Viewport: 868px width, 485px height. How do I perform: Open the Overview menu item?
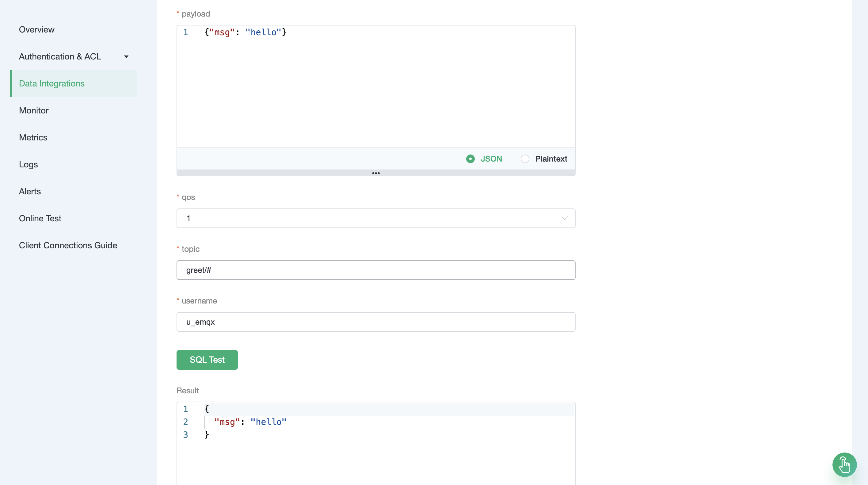tap(36, 29)
